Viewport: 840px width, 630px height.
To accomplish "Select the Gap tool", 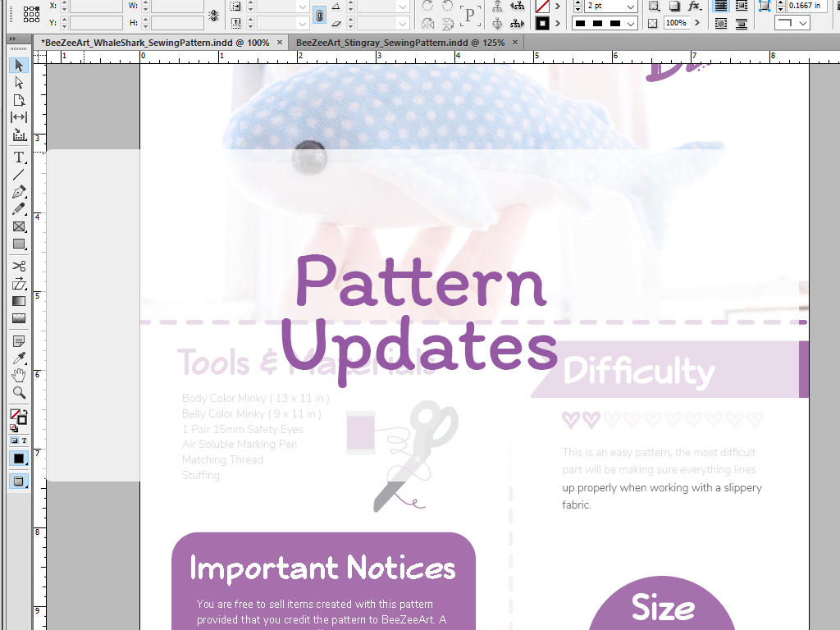I will (19, 117).
